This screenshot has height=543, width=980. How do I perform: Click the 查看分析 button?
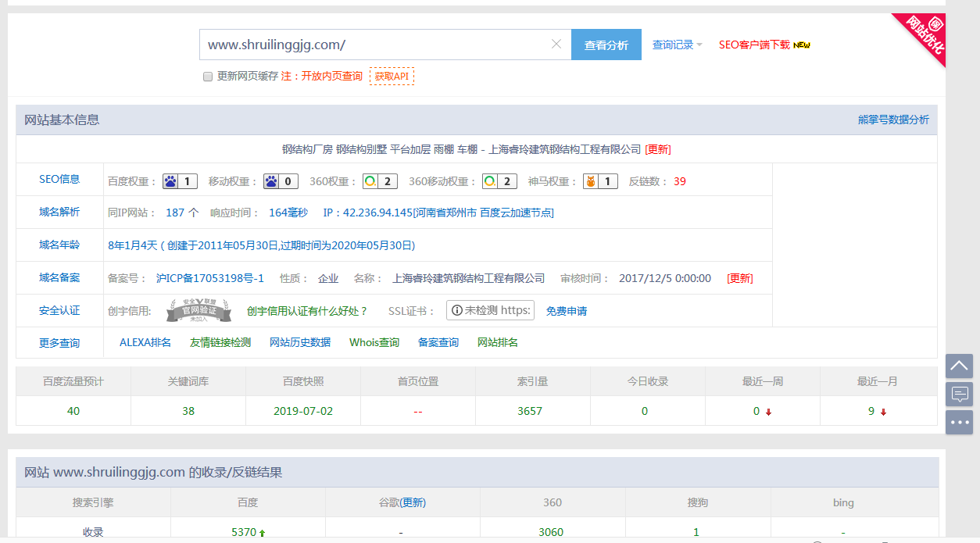click(x=606, y=45)
